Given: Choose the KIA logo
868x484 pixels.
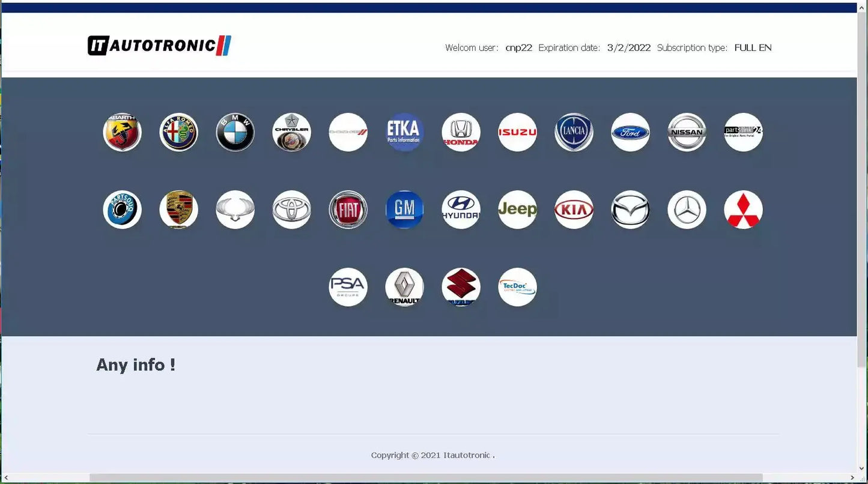Looking at the screenshot, I should click(574, 210).
